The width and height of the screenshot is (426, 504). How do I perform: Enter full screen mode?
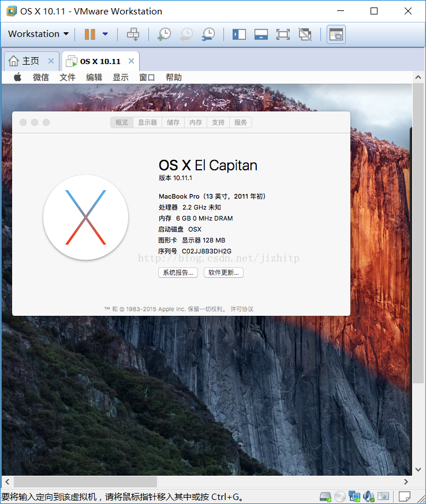pos(283,34)
